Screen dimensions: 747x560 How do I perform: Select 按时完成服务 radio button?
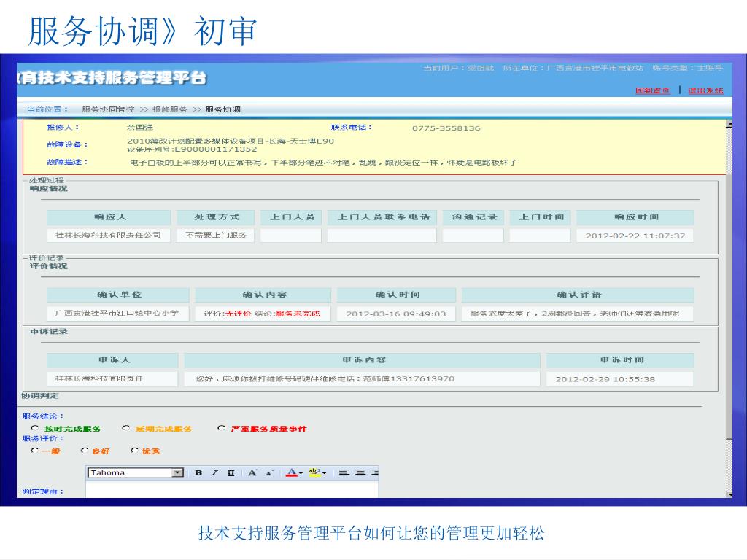[x=35, y=428]
